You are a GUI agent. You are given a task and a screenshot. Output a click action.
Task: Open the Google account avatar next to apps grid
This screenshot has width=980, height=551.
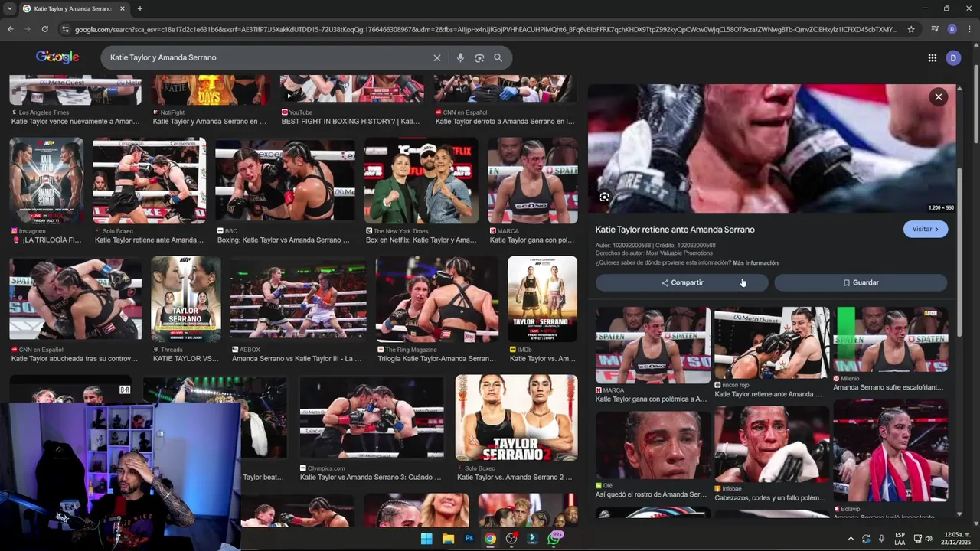coord(953,57)
